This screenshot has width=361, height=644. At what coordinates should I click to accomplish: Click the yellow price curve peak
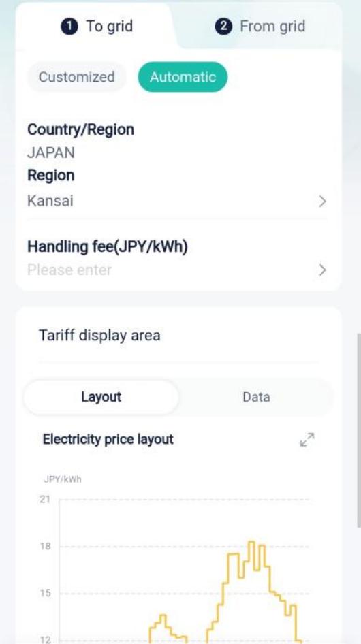click(251, 542)
